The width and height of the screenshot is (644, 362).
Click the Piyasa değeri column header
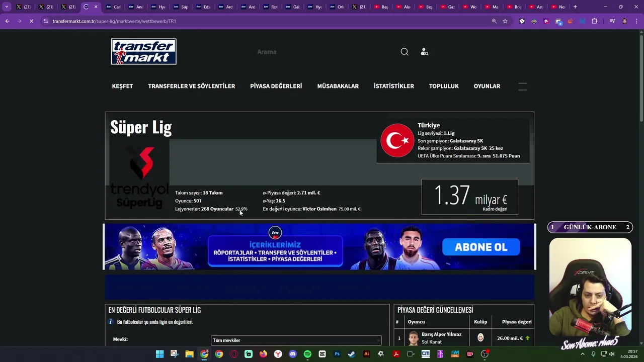point(517,322)
